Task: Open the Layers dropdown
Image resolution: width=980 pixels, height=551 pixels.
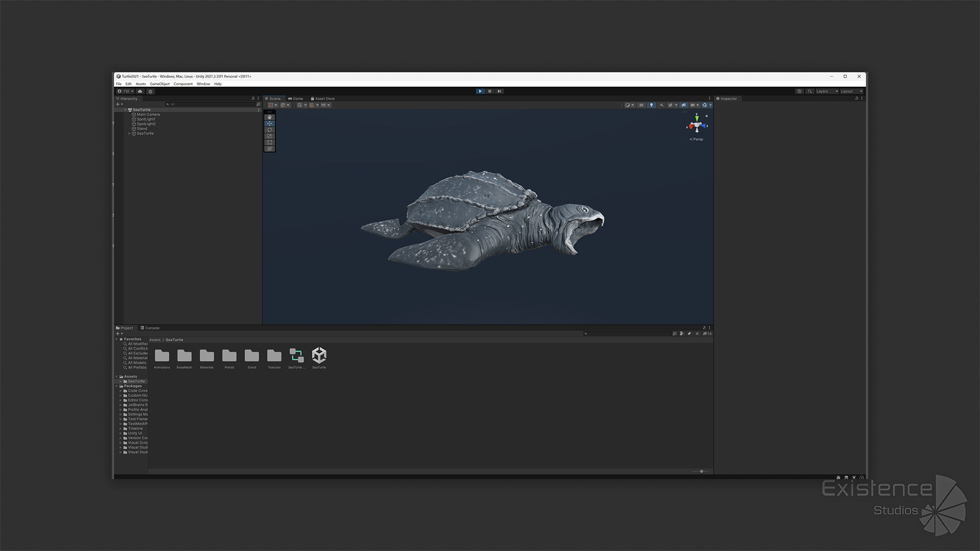Action: [x=827, y=91]
